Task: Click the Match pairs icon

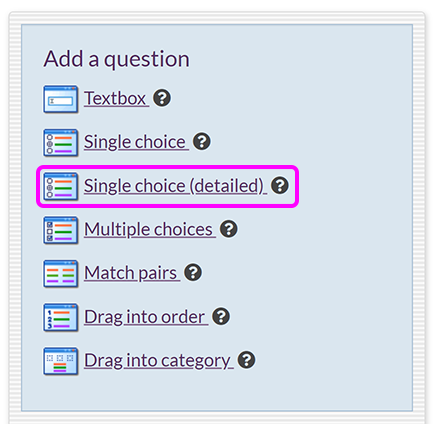Action: coord(61,274)
